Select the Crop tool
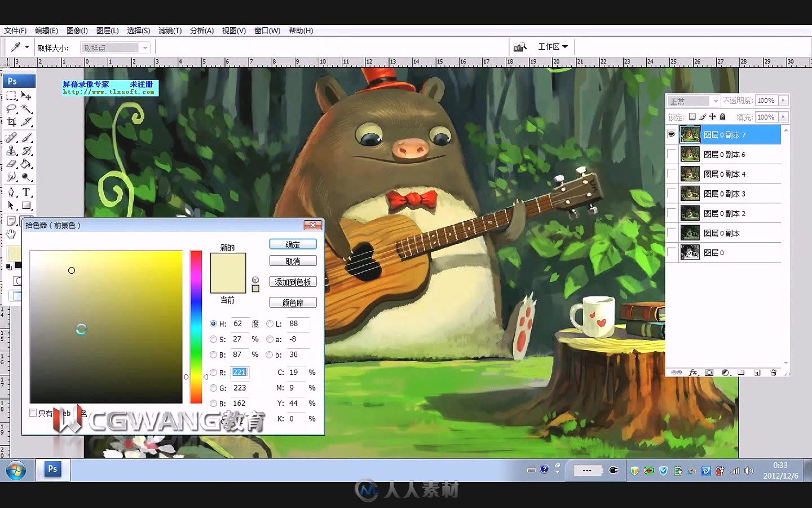The width and height of the screenshot is (812, 508). pos(11,122)
